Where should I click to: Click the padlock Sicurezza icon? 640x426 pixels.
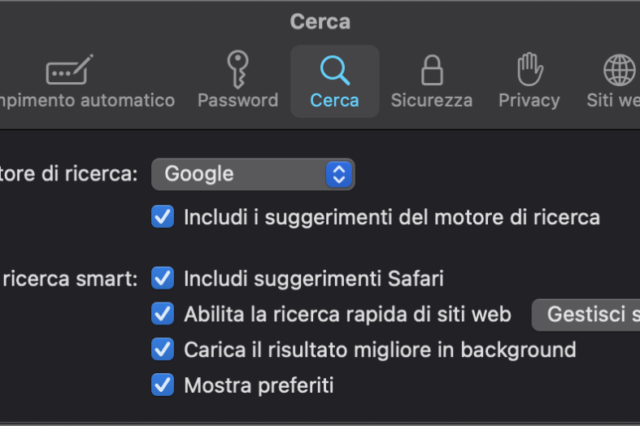coord(432,70)
